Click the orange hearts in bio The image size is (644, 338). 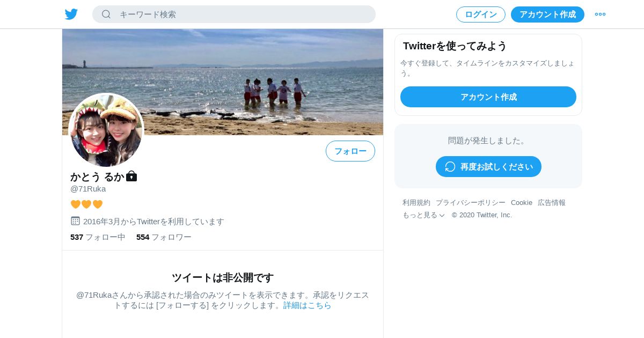click(x=86, y=204)
